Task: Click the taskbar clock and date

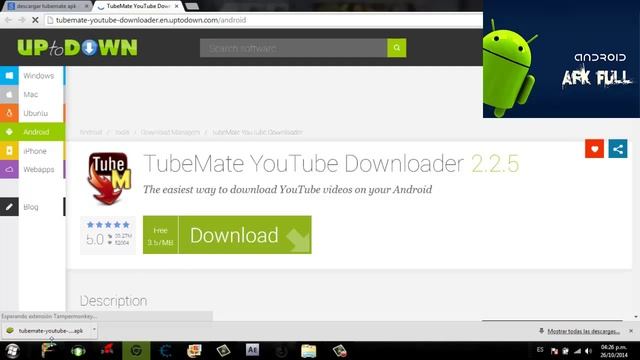Action: 614,351
